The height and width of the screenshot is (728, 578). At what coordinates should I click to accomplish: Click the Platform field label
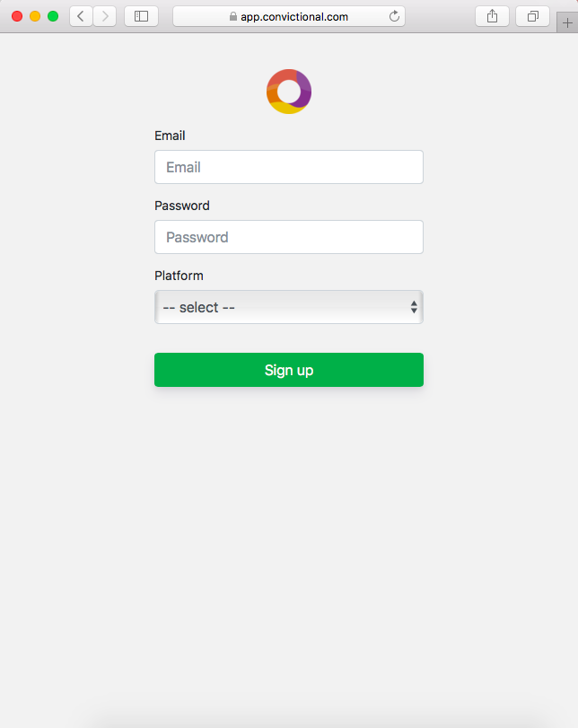click(179, 276)
